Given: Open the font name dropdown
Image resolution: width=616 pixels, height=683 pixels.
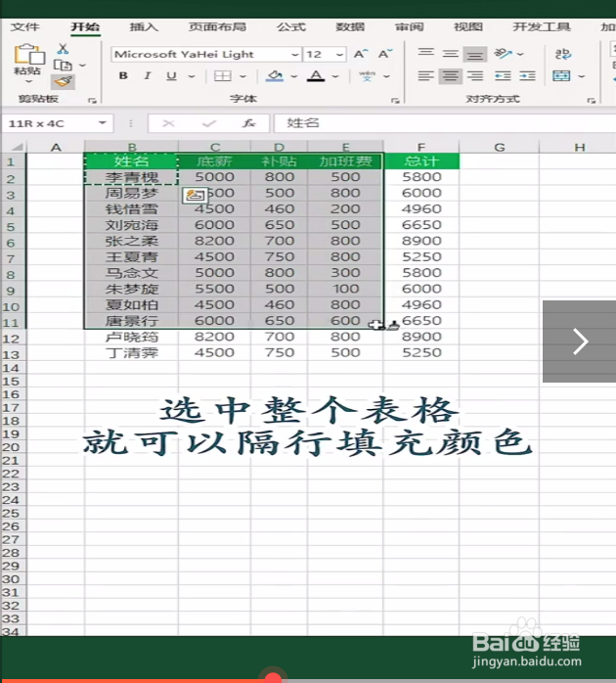Looking at the screenshot, I should tap(295, 55).
